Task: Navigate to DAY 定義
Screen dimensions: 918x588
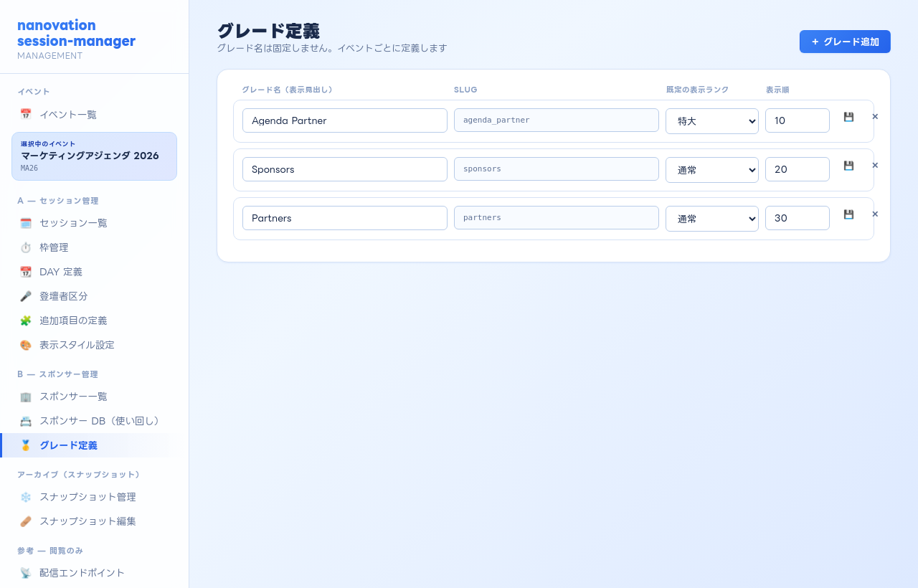Action: click(x=95, y=272)
